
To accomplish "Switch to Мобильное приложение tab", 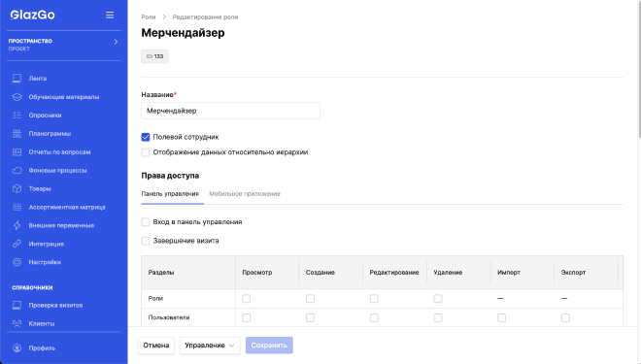I will pos(245,193).
